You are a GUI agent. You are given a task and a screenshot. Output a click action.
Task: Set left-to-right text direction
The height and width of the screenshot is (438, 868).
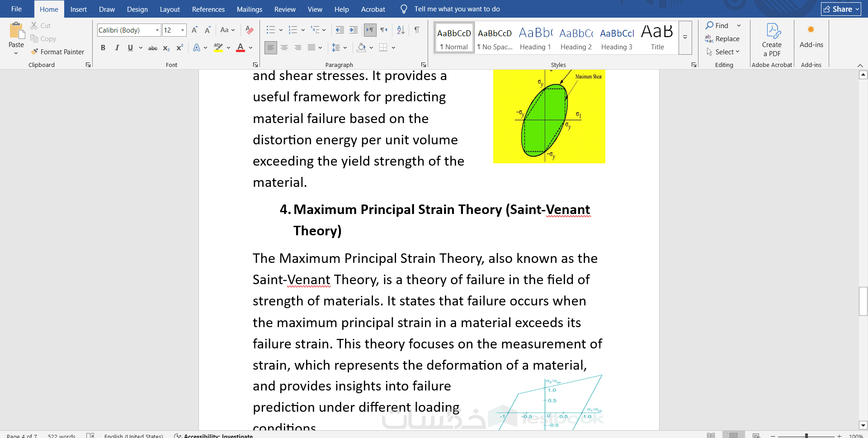[x=370, y=30]
